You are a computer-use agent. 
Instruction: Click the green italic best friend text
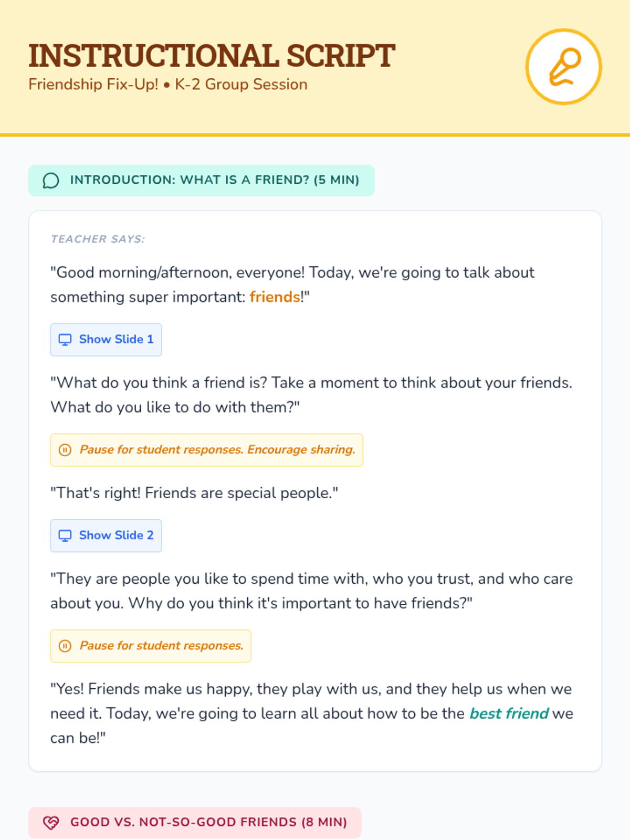[509, 713]
